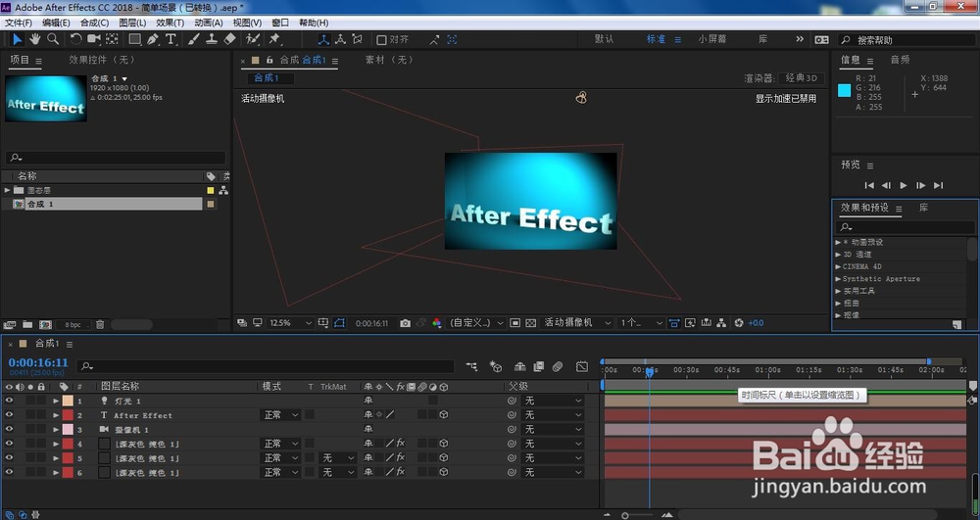The image size is (980, 520).
Task: Open the 12.5% magnification dropdown
Action: tap(290, 323)
